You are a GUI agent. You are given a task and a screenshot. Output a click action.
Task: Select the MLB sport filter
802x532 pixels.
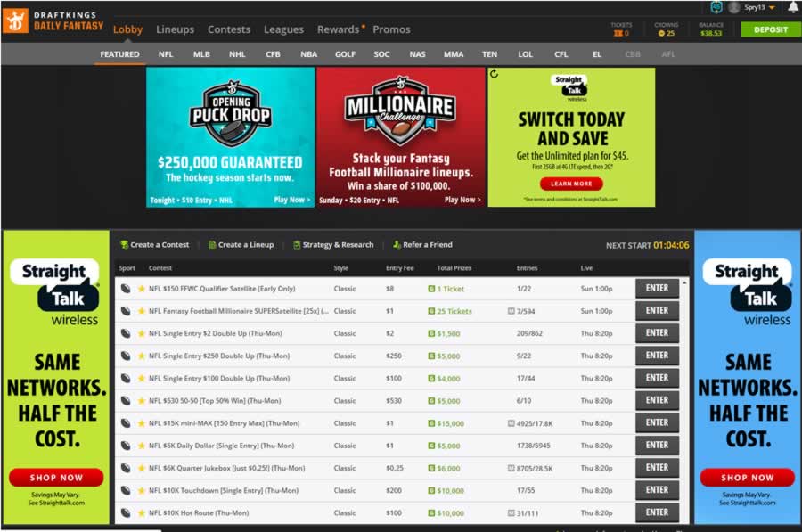coord(201,54)
